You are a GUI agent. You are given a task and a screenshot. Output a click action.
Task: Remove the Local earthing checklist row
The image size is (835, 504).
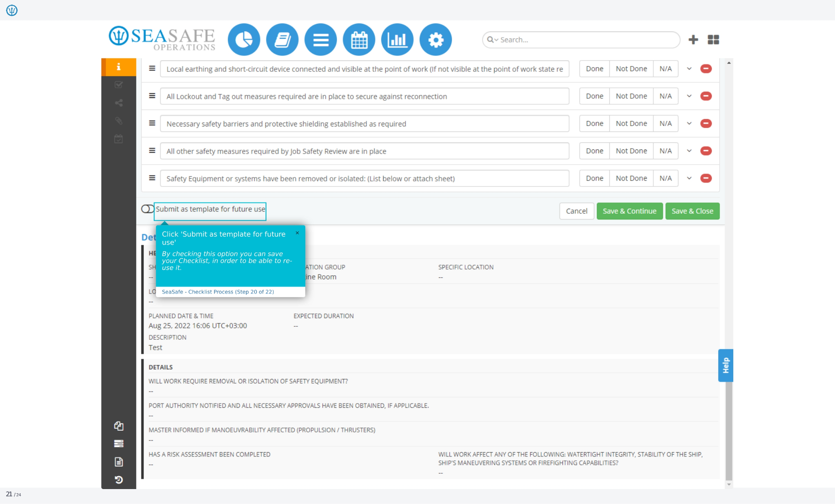click(x=706, y=69)
